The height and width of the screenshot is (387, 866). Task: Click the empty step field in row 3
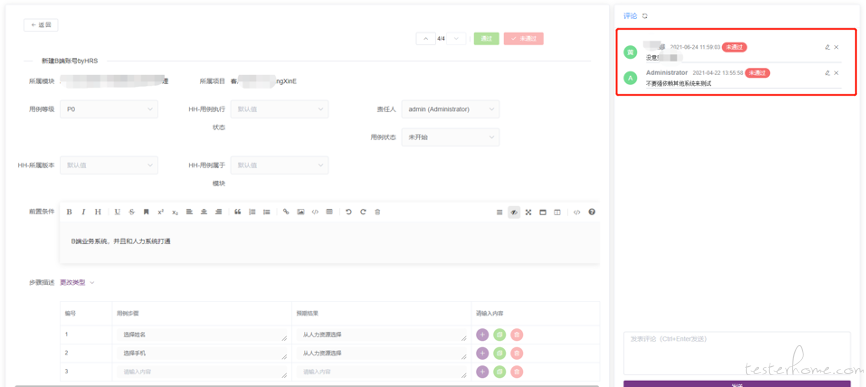(202, 372)
